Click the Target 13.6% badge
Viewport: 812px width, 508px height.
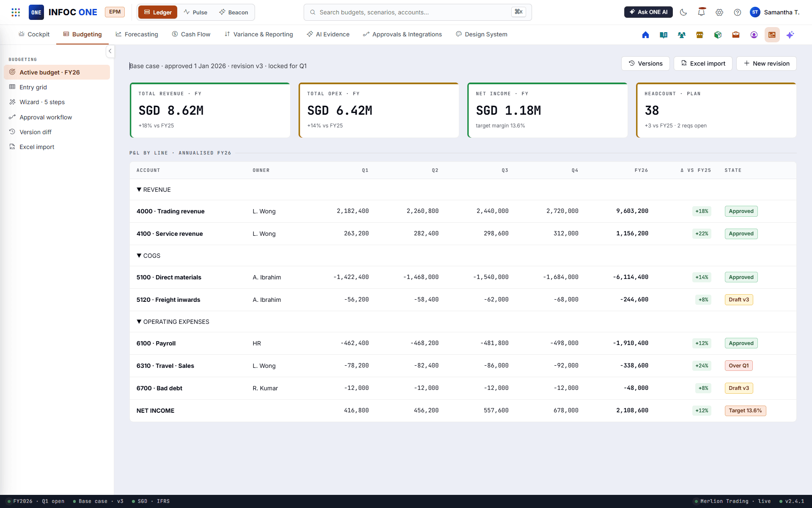coord(745,411)
